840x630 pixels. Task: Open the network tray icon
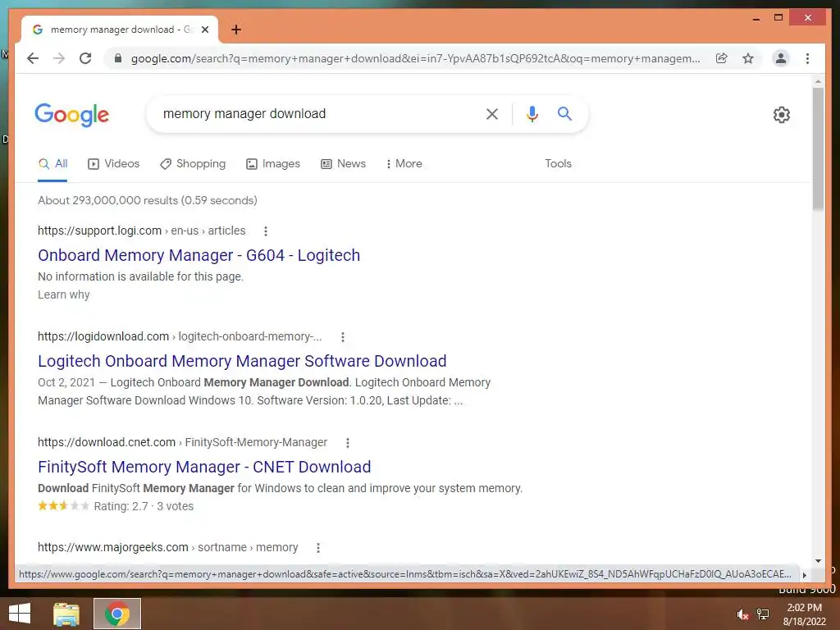[763, 614]
